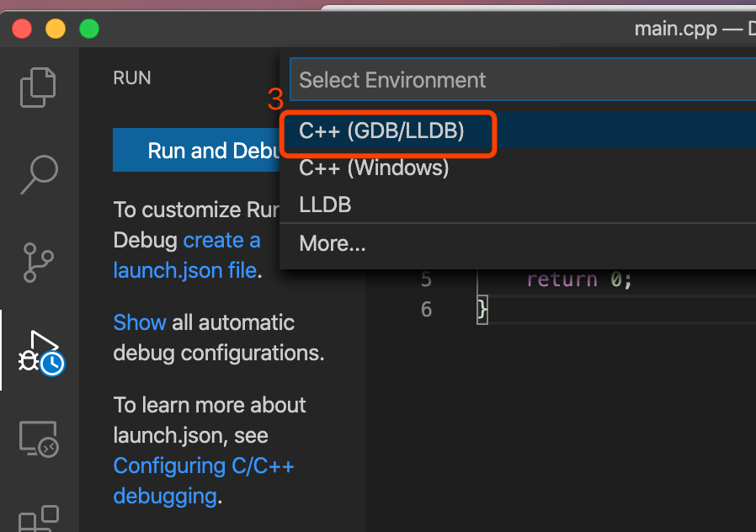Choose C++ (Windows) environment
Image resolution: width=756 pixels, height=532 pixels.
518,168
